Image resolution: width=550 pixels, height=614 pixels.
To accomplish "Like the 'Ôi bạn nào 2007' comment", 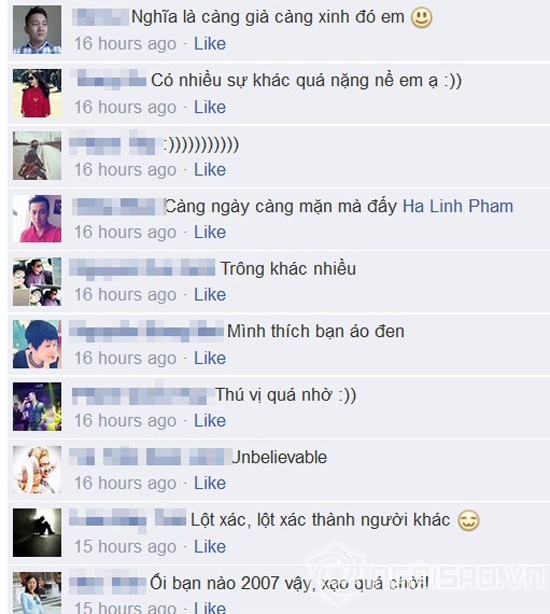I will (210, 607).
